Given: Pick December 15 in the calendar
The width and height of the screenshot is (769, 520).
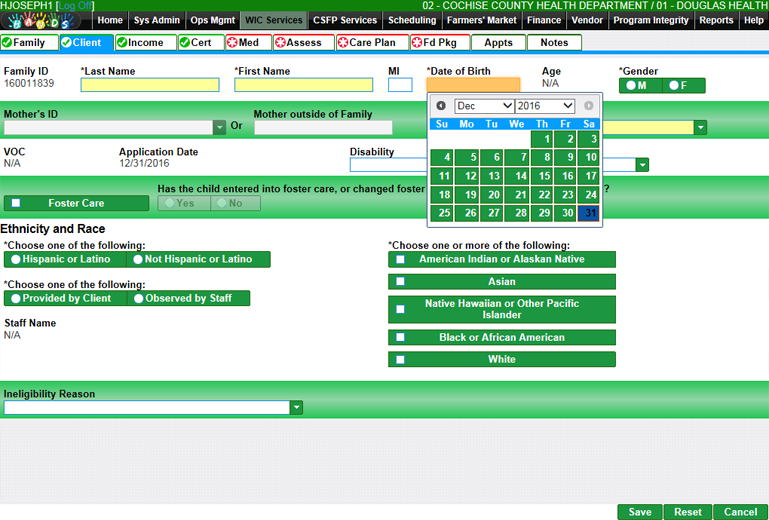Looking at the screenshot, I should (542, 176).
